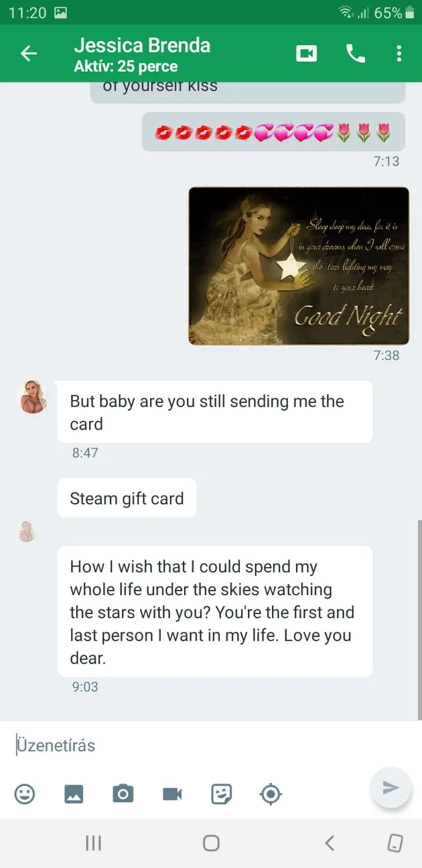
Task: Tap the back arrow to leave chat
Action: coord(29,54)
